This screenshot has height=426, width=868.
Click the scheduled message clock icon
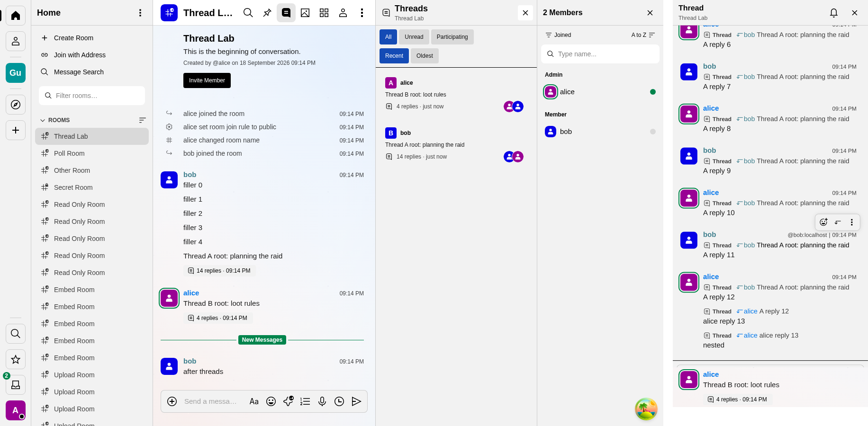click(x=339, y=401)
